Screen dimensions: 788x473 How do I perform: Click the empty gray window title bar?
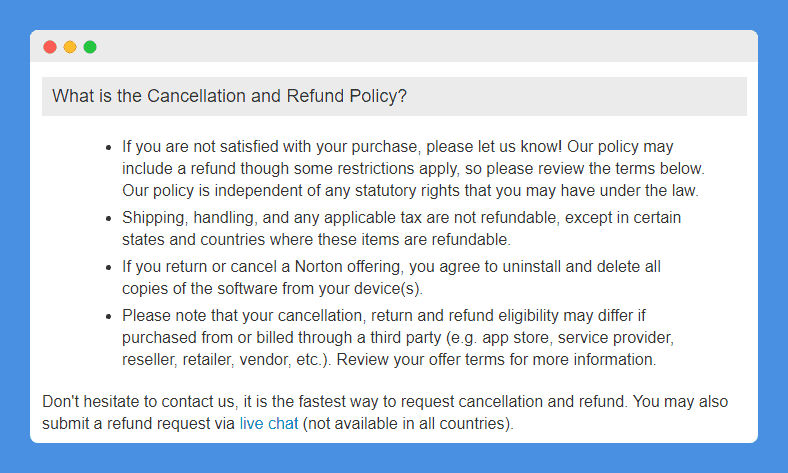click(427, 46)
